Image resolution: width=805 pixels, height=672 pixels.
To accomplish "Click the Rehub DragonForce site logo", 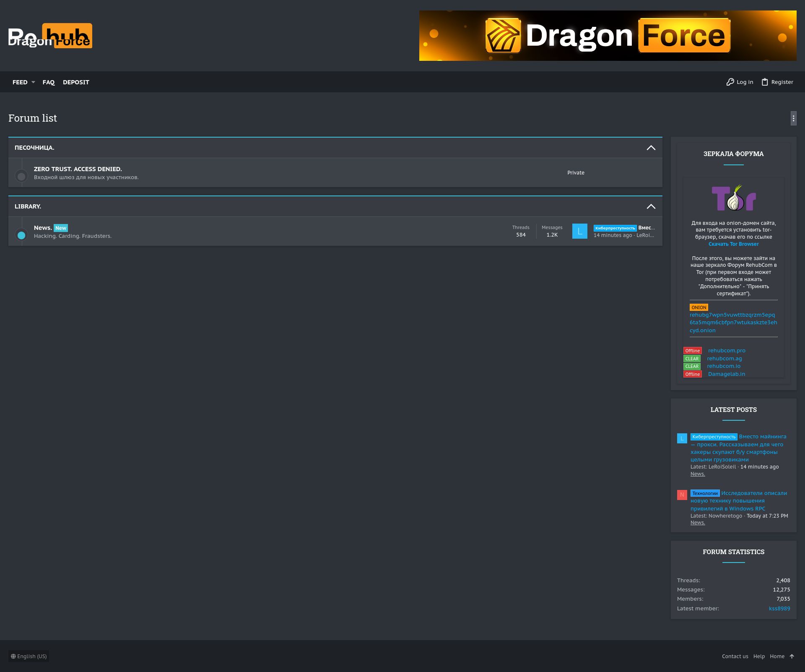I will pyautogui.click(x=50, y=36).
